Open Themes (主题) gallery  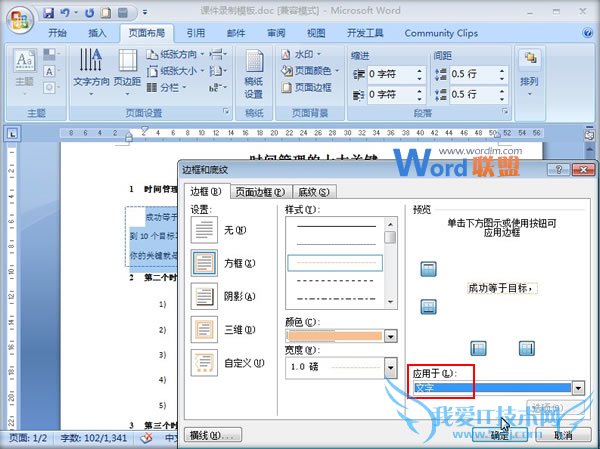[25, 73]
